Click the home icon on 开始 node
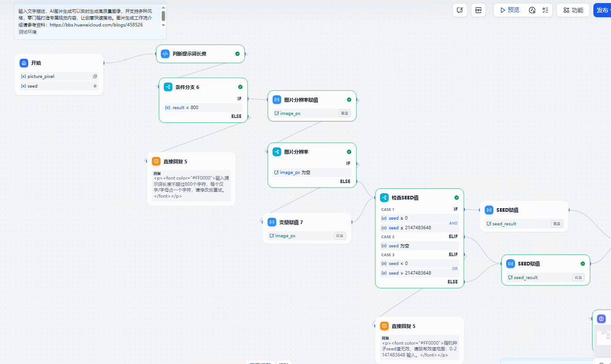Image resolution: width=611 pixels, height=364 pixels. [x=24, y=63]
